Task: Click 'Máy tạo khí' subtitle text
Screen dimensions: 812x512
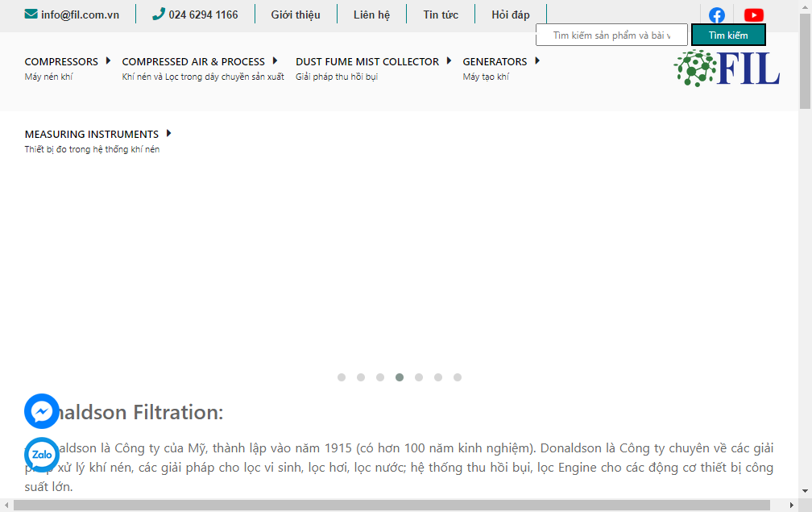Action: coord(486,77)
